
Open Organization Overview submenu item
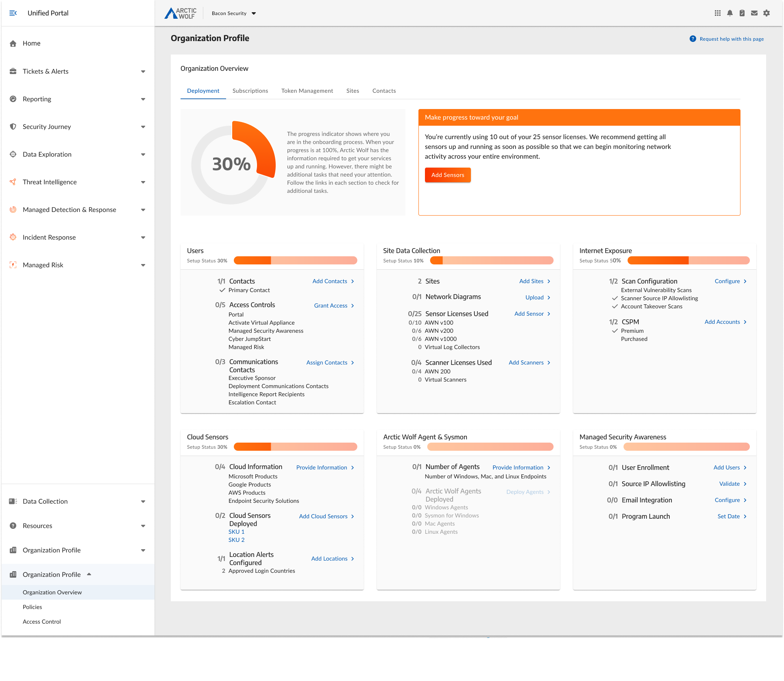pos(78,592)
